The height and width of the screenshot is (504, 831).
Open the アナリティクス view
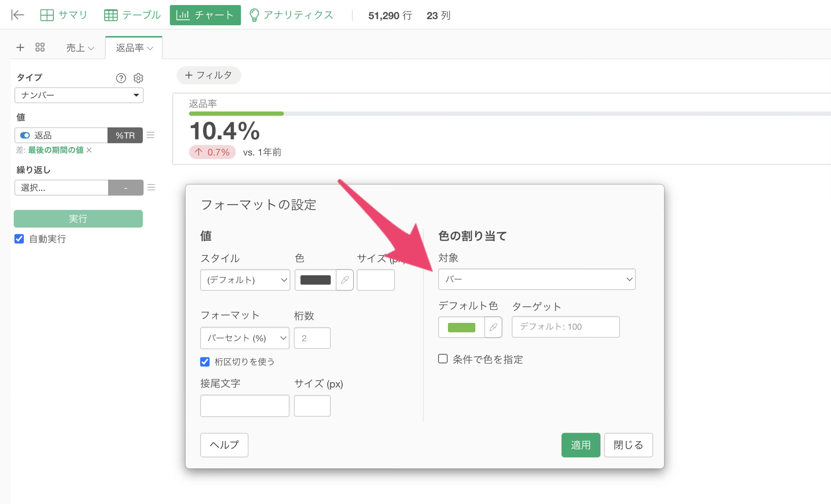[x=291, y=15]
